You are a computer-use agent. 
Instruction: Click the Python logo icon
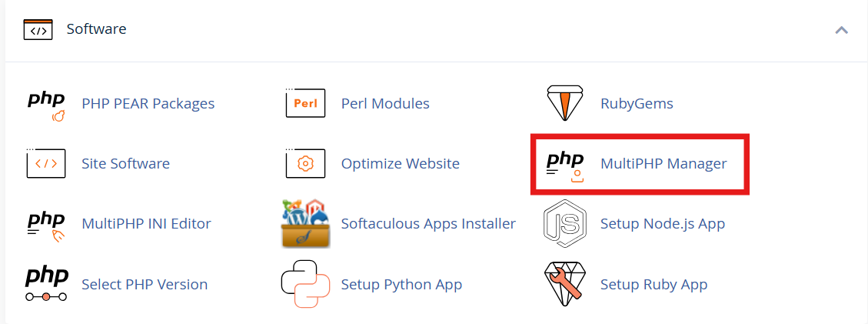(x=305, y=284)
